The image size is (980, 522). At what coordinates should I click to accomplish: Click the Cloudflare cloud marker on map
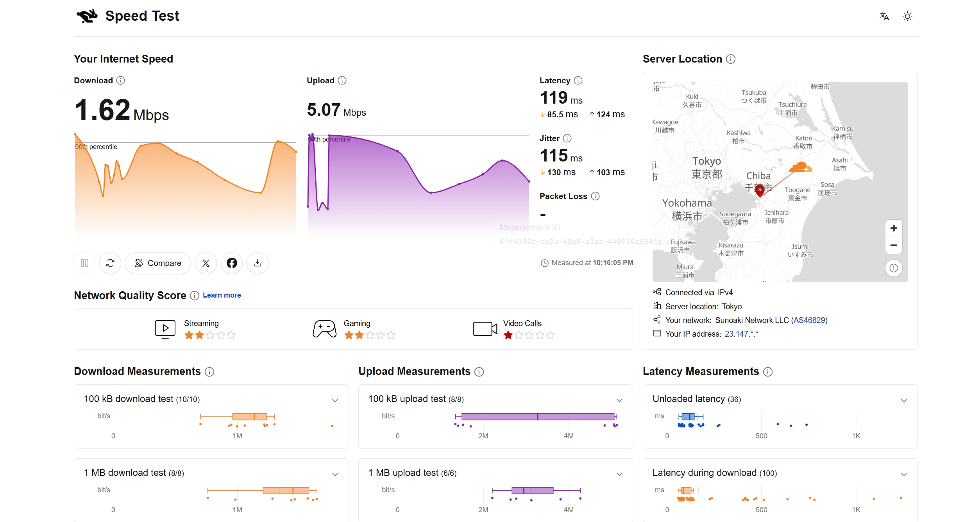pos(800,167)
